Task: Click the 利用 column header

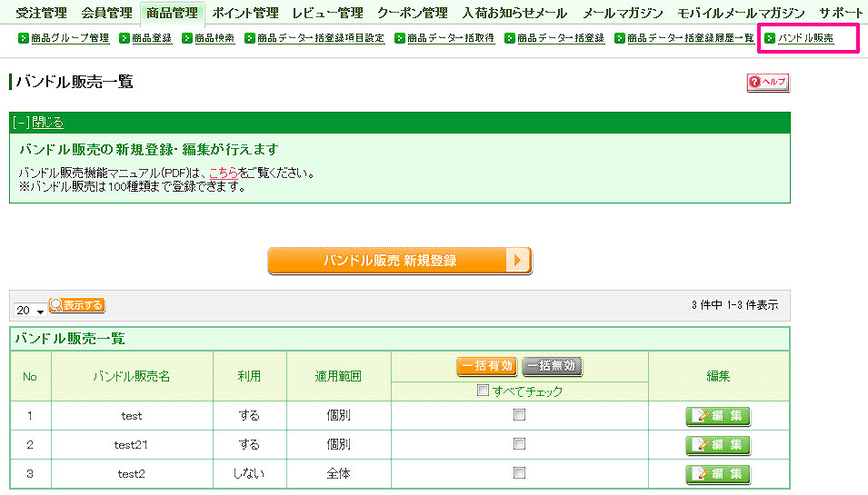Action: (x=249, y=376)
